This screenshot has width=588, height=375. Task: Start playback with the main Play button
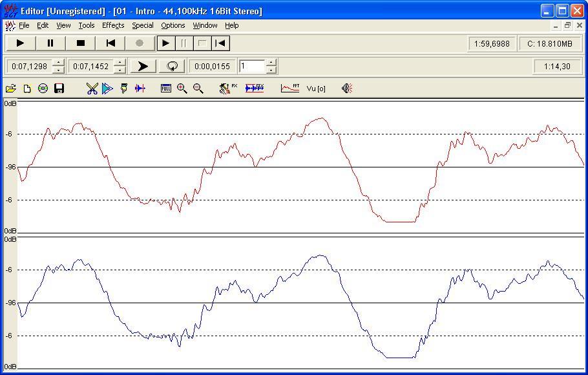20,43
